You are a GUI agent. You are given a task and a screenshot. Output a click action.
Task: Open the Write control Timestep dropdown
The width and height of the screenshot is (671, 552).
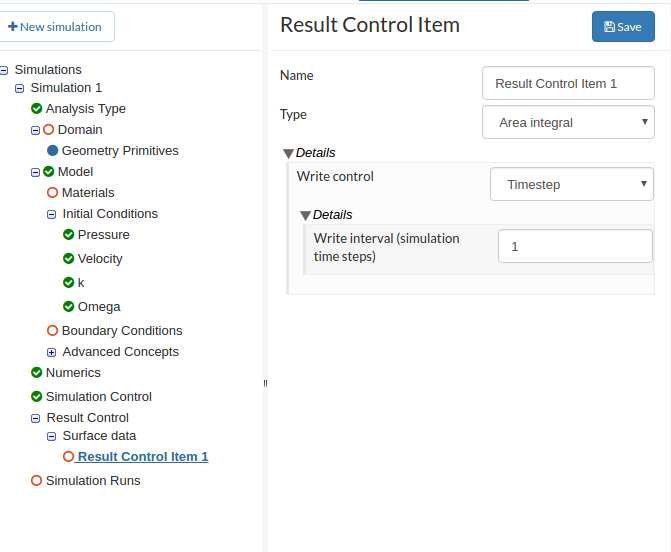(572, 184)
